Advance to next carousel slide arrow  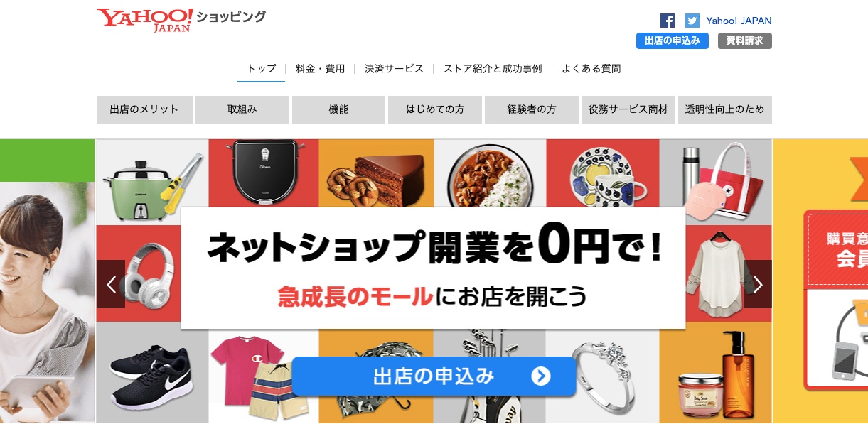tap(758, 284)
